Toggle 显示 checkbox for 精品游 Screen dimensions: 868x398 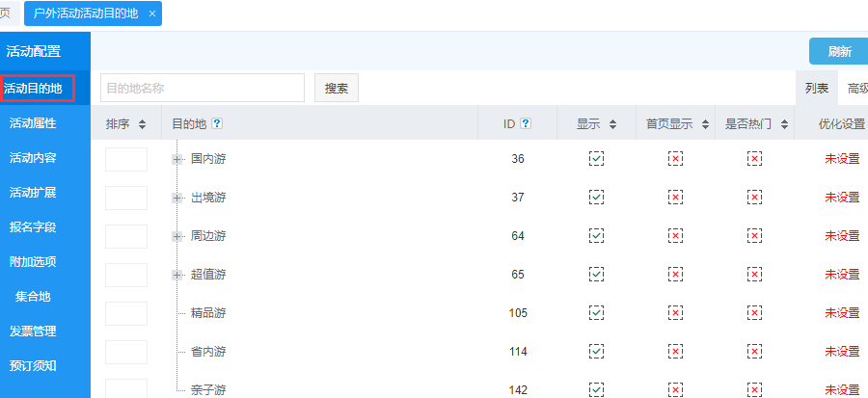point(596,313)
